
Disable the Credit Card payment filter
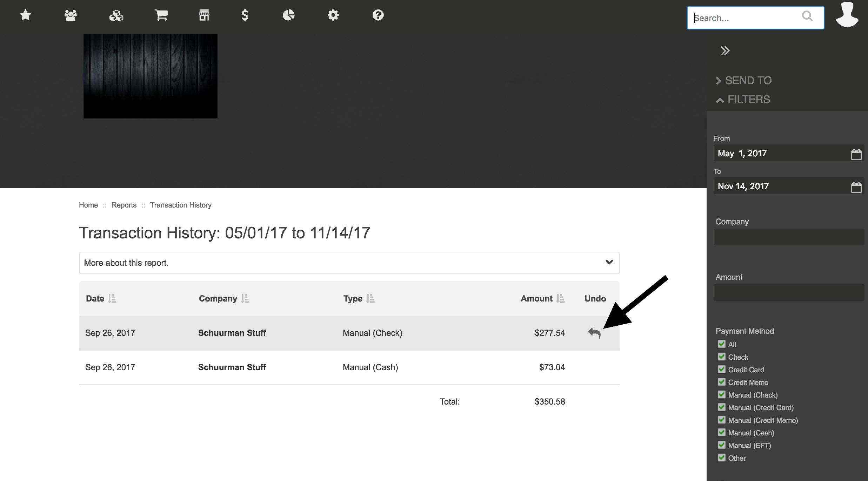coord(721,369)
